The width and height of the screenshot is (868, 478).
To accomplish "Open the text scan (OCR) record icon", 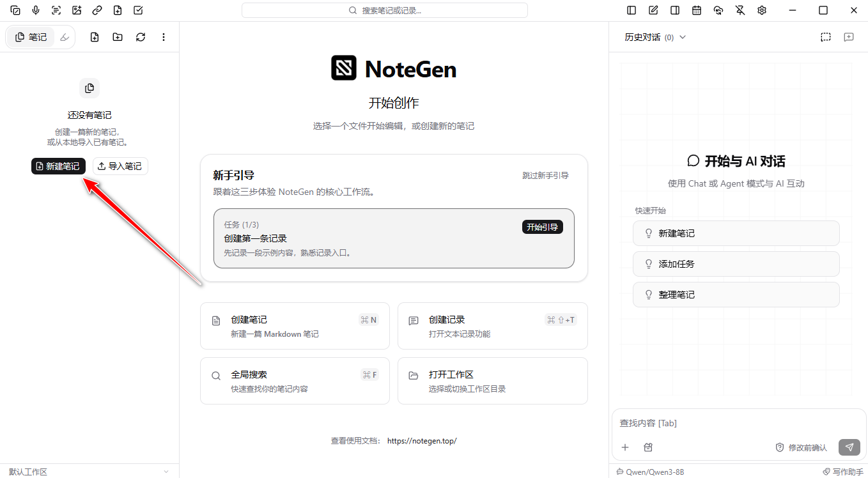I will [x=56, y=10].
